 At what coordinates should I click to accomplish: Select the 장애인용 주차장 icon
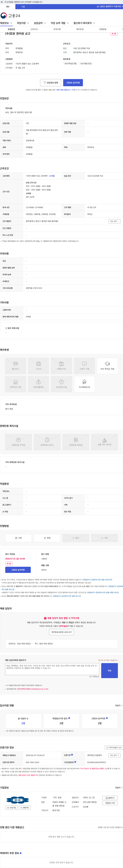tap(19, 442)
